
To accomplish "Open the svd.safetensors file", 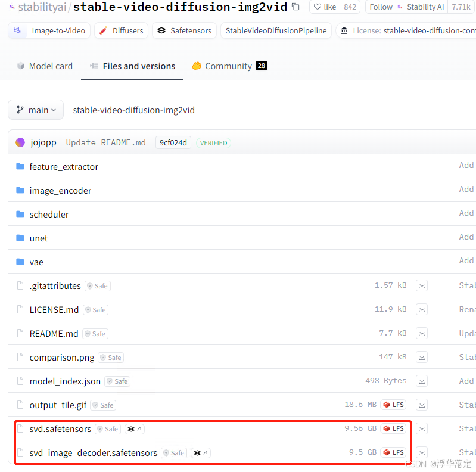I will 60,429.
